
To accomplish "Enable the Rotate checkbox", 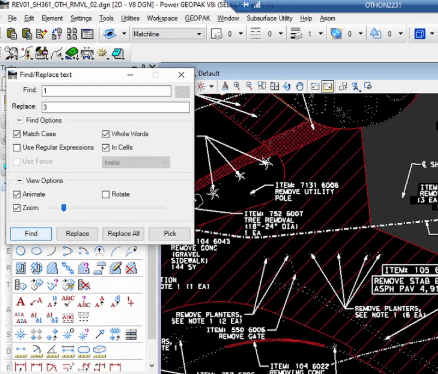I will 106,194.
